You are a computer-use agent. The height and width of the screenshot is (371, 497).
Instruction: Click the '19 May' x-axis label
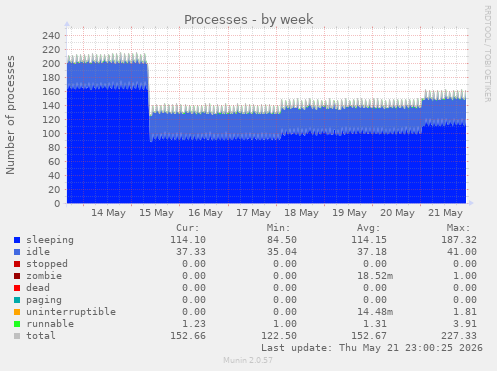[x=349, y=213]
